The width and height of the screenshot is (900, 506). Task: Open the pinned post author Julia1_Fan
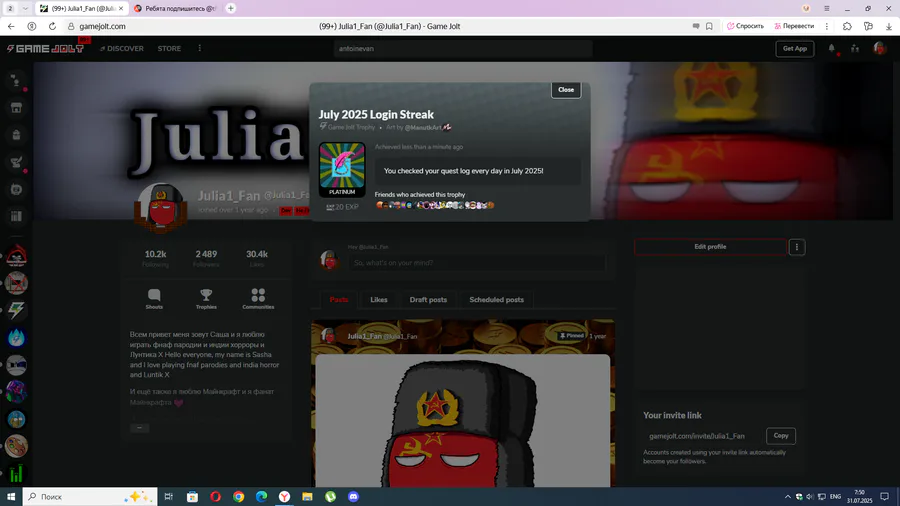pos(364,336)
